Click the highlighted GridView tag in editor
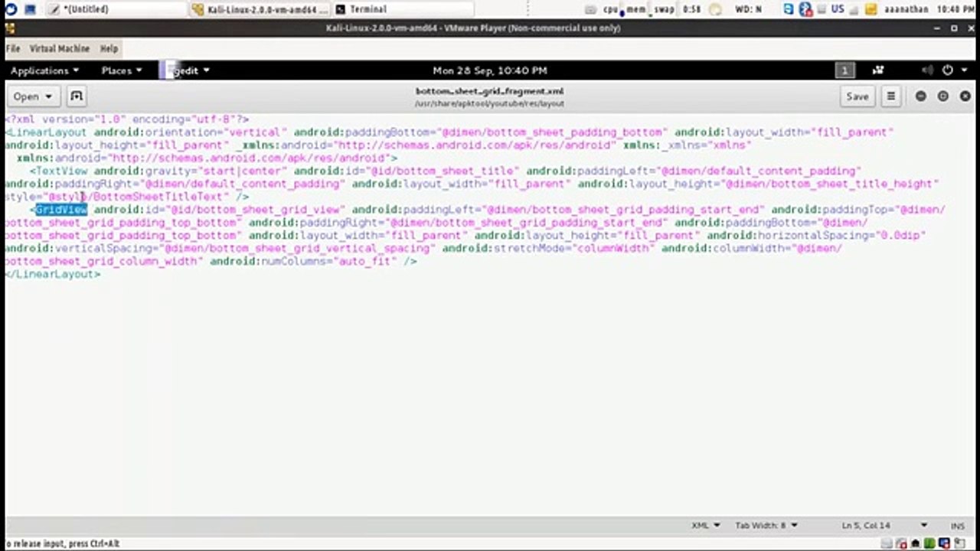Viewport: 980px width, 551px height. point(61,210)
